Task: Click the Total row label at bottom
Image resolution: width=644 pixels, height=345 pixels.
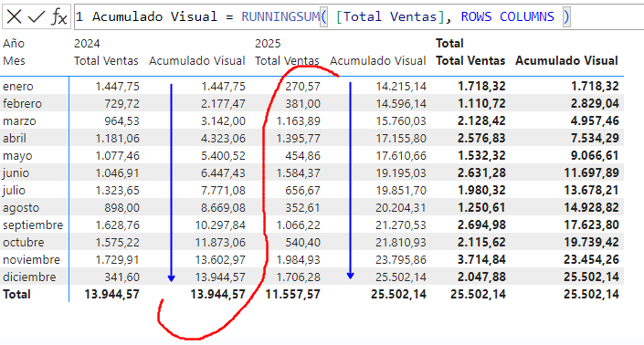Action: click(16, 294)
